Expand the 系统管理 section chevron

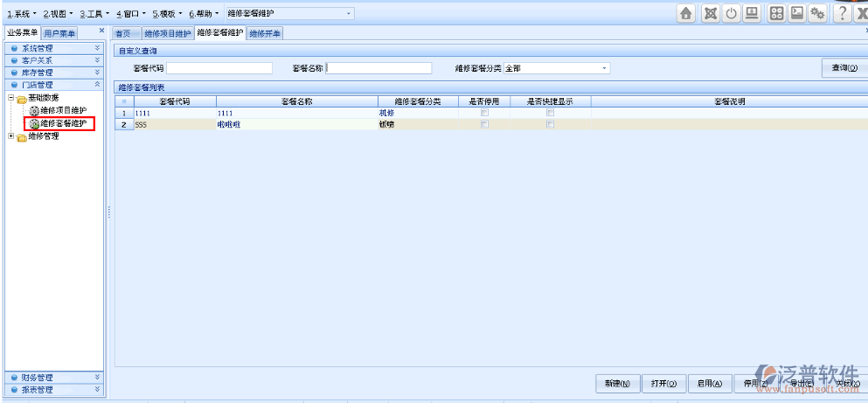point(97,49)
